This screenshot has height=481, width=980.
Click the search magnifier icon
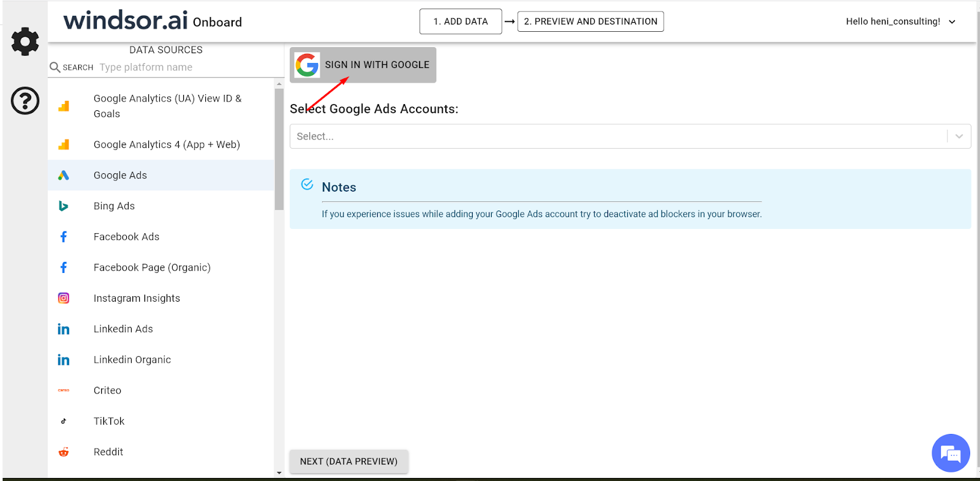coord(55,67)
